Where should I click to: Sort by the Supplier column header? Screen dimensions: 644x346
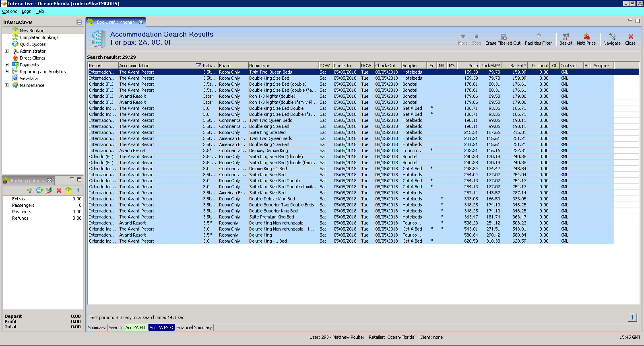click(x=414, y=66)
